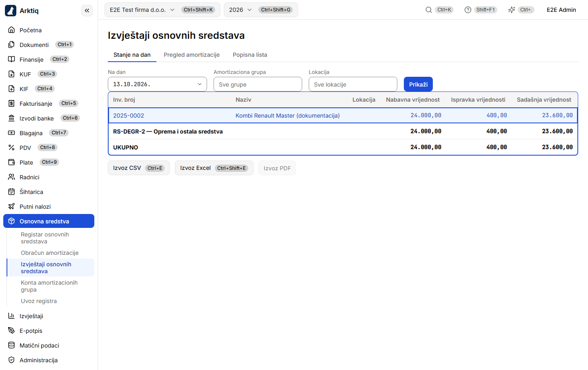
Task: Switch to Pregled amortizacije tab
Action: point(192,55)
